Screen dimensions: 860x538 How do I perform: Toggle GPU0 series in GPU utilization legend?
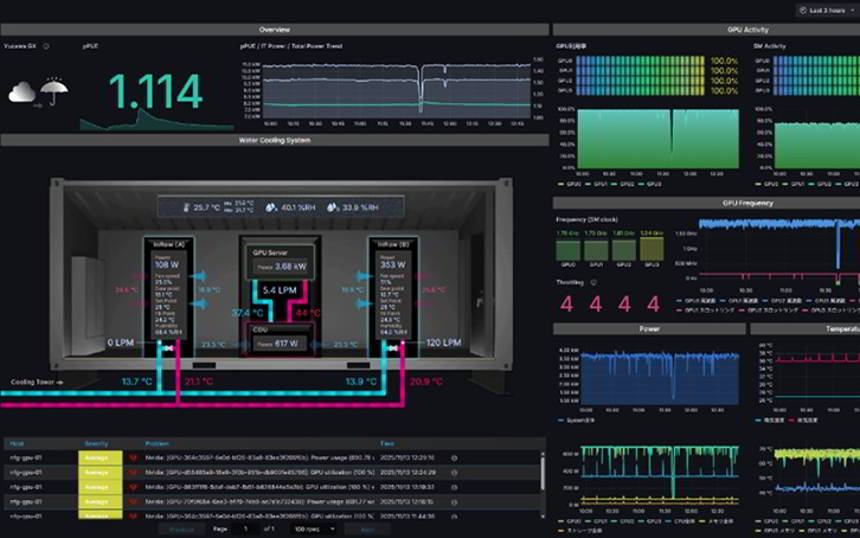tap(569, 184)
